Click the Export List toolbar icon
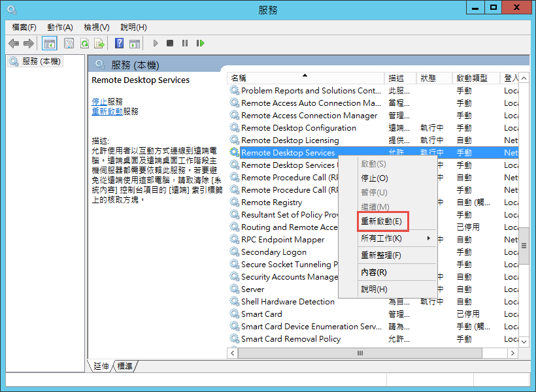This screenshot has height=392, width=536. pyautogui.click(x=99, y=43)
